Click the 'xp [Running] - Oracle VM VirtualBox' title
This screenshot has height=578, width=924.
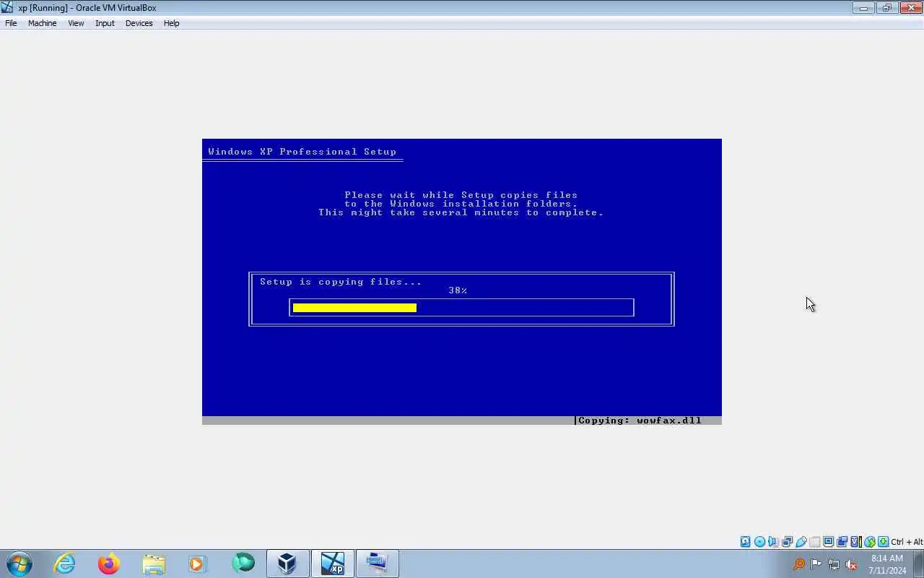(x=87, y=8)
